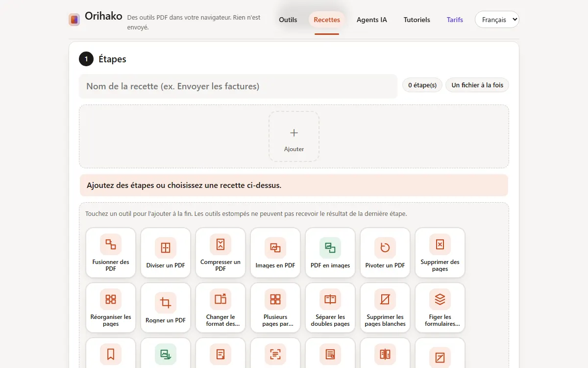Add the Changer le format des… tool
The width and height of the screenshot is (588, 368).
[220, 308]
